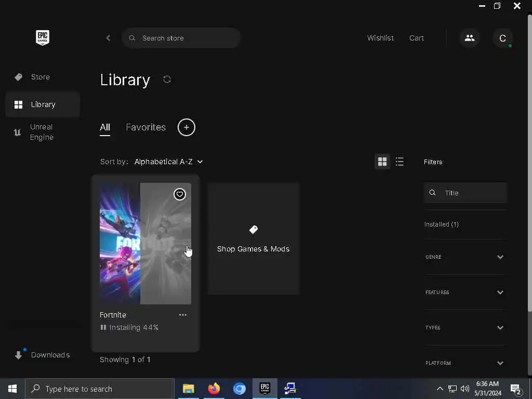Open the computer-monitor app in the taskbar
Viewport: 532px width, 399px height.
click(x=290, y=389)
